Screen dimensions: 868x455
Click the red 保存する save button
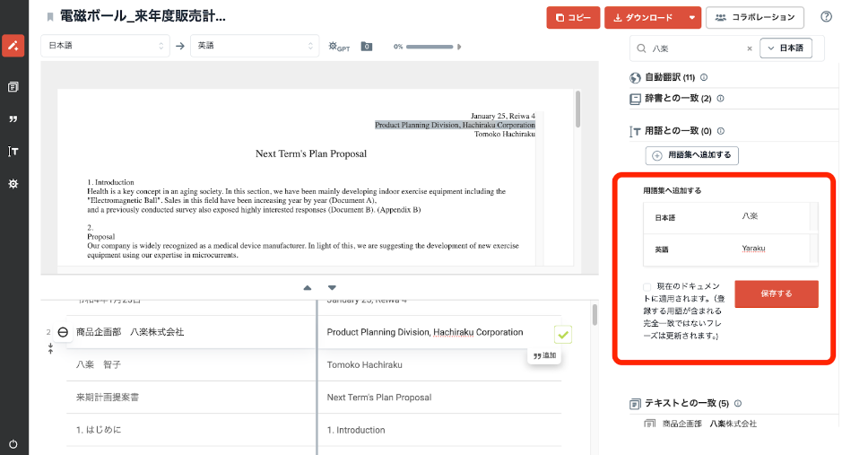(x=776, y=294)
